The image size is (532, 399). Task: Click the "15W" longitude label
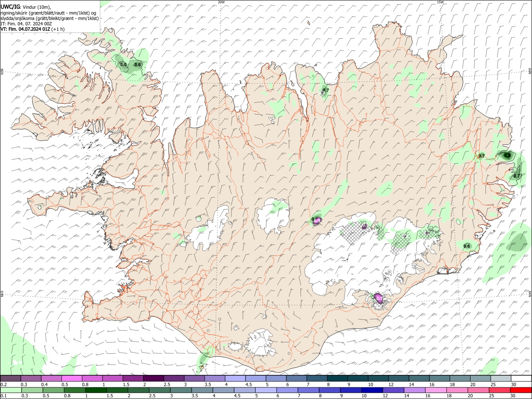[441, 2]
